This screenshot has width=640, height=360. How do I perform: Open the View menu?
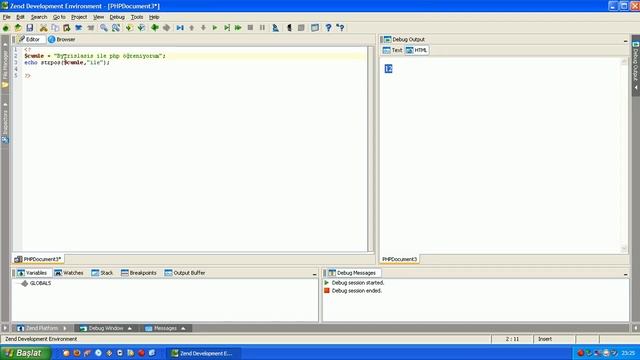coord(98,17)
